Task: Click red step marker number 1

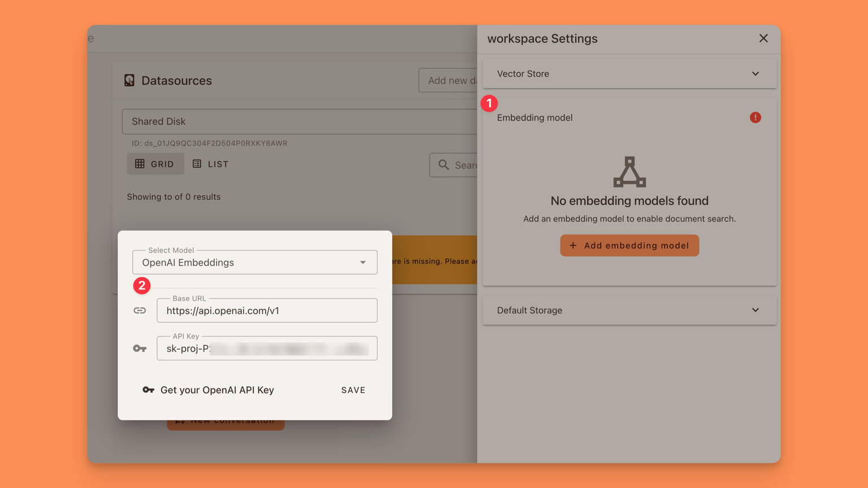Action: pyautogui.click(x=489, y=103)
